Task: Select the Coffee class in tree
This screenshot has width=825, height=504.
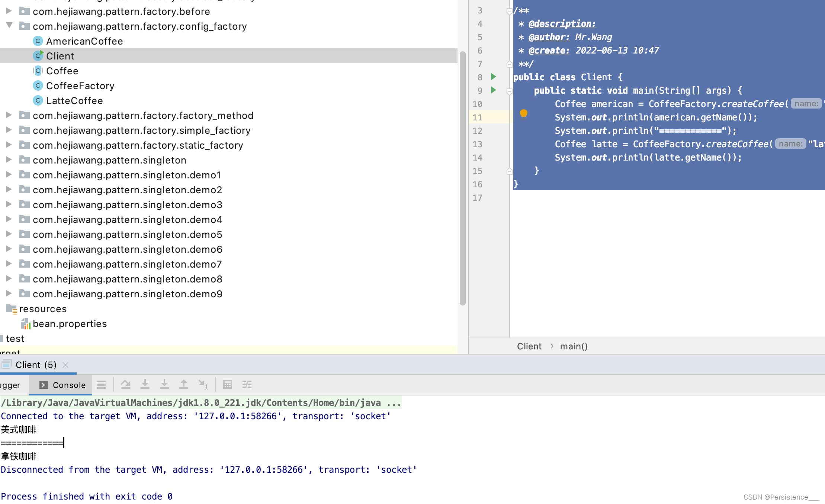Action: point(62,71)
